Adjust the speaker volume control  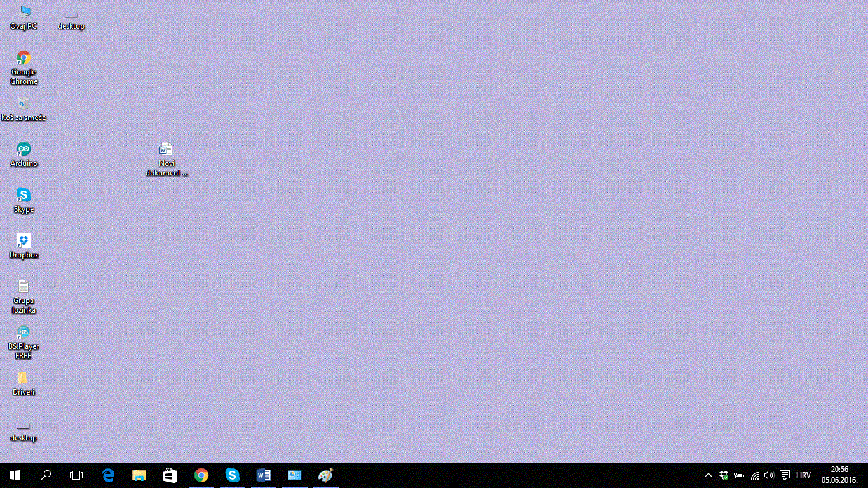[768, 475]
